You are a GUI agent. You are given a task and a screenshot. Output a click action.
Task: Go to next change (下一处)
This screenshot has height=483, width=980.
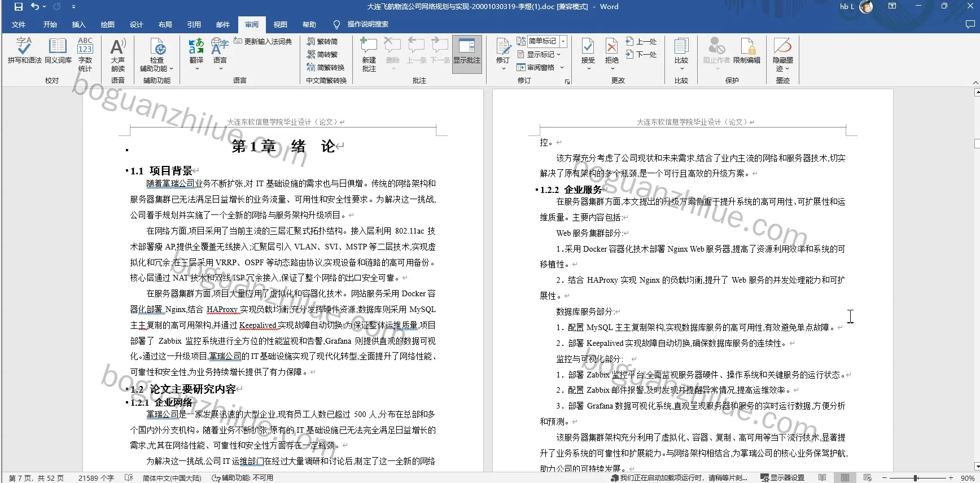point(642,54)
